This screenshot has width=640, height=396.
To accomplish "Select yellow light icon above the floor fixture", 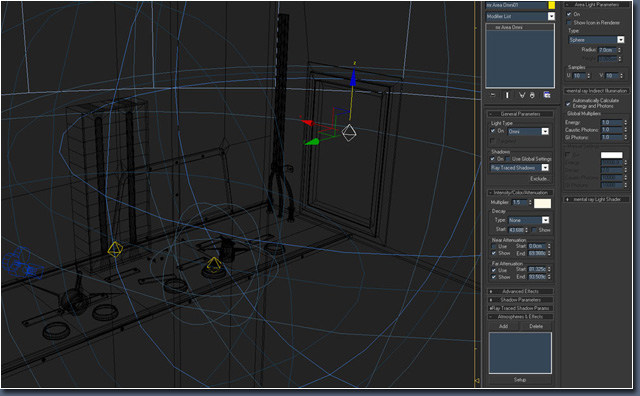I will coord(214,265).
